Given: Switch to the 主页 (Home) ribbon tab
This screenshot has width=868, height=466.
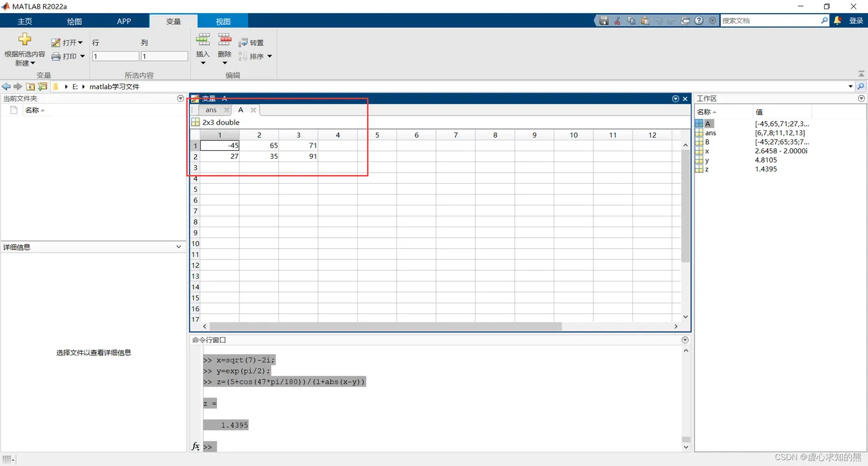Looking at the screenshot, I should [25, 21].
